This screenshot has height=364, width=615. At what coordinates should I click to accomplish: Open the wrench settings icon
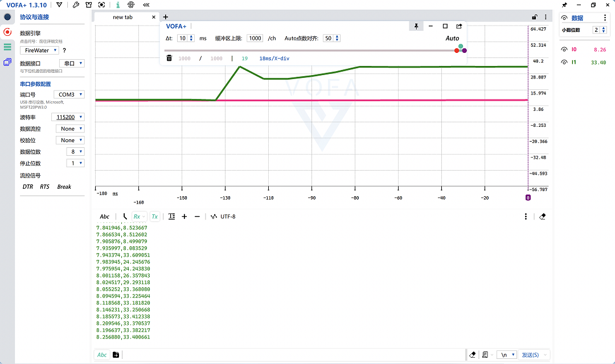coord(76,5)
